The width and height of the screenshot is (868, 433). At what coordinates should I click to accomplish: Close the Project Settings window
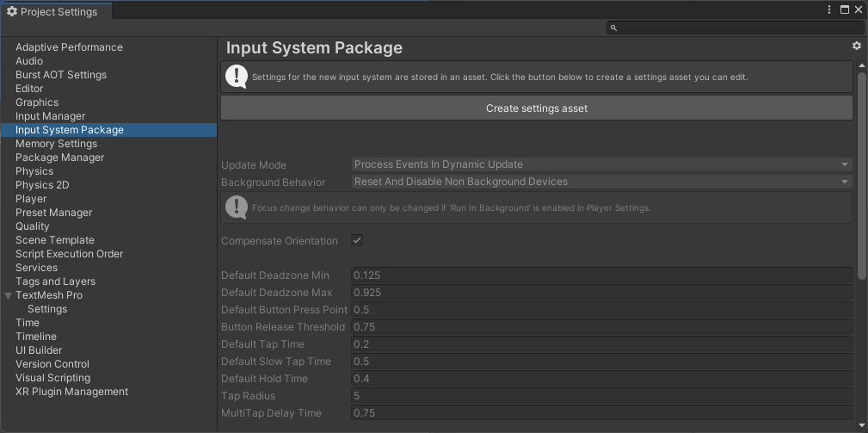click(x=859, y=9)
